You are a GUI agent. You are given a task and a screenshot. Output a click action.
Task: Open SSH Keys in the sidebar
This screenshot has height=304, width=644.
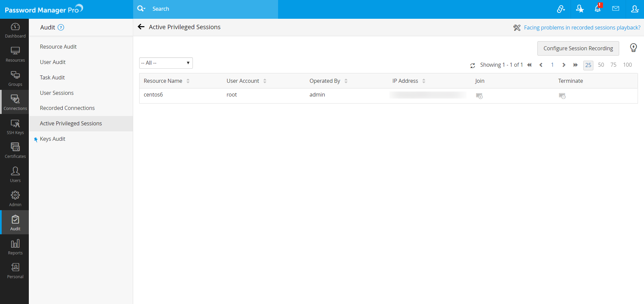[15, 127]
